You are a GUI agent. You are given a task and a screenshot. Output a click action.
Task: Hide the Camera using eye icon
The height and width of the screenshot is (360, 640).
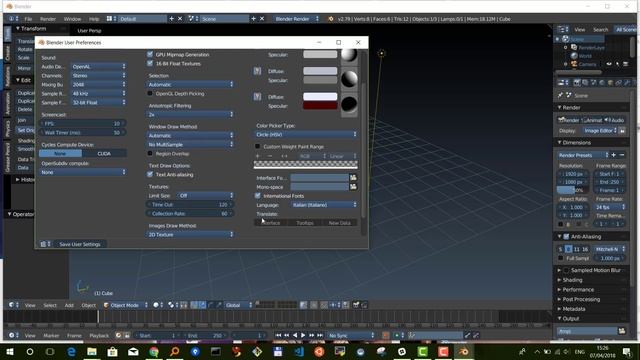click(609, 64)
